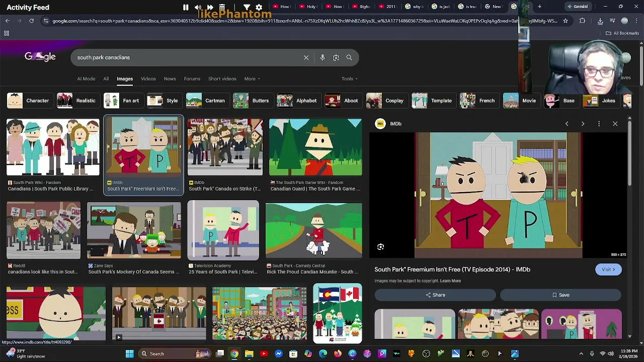The image size is (644, 362).
Task: Reload the page in browser
Action: (x=31, y=21)
